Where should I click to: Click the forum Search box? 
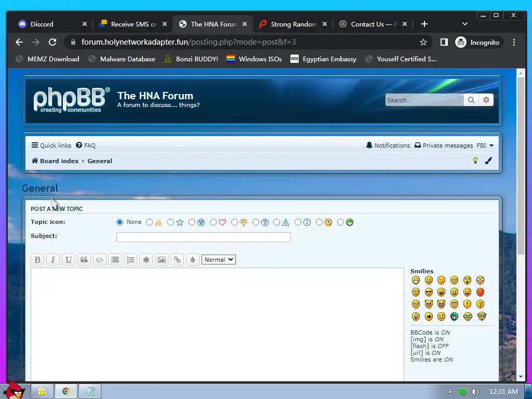[x=424, y=100]
